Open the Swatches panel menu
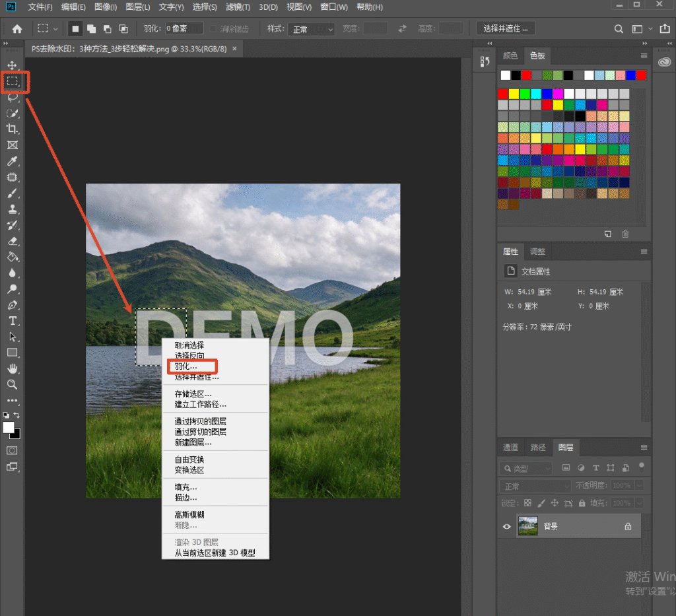This screenshot has height=616, width=676. 644,55
